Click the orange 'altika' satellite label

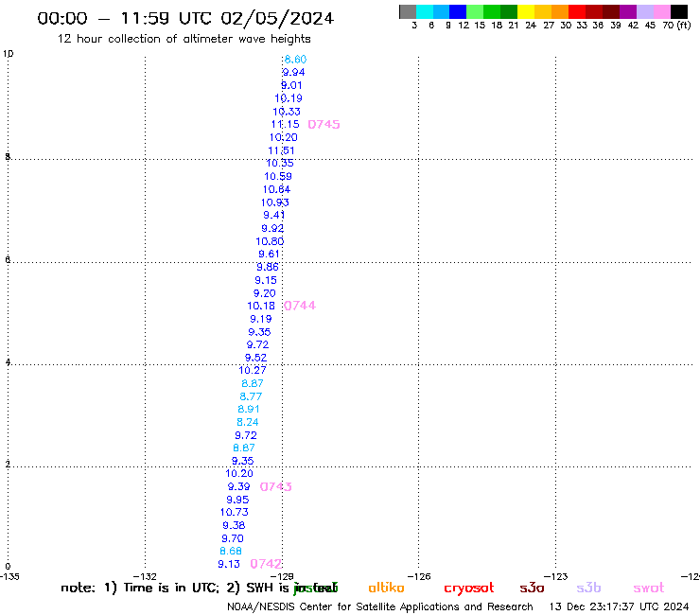(387, 588)
